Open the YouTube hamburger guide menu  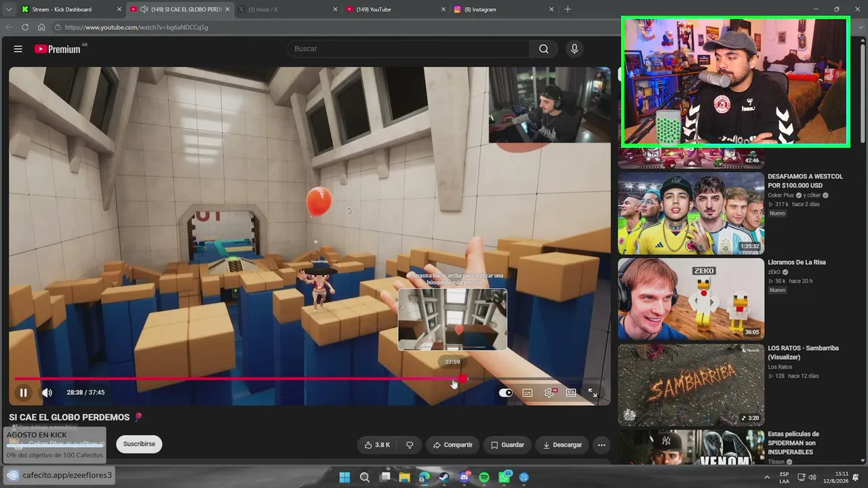click(18, 49)
